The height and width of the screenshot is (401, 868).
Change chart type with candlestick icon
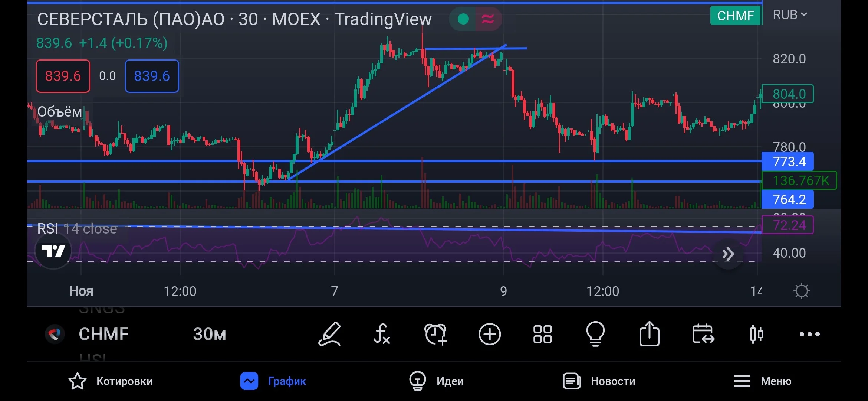(756, 334)
